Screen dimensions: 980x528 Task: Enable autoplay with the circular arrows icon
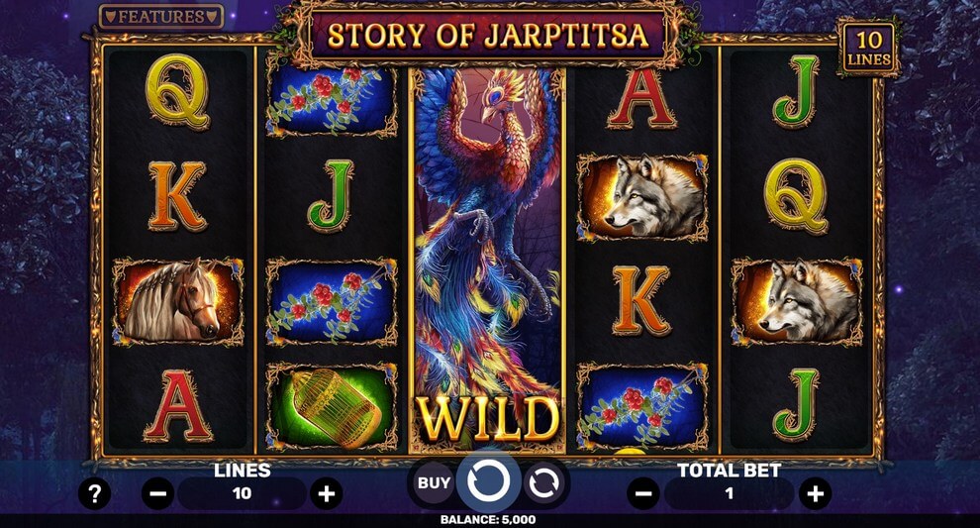[543, 483]
